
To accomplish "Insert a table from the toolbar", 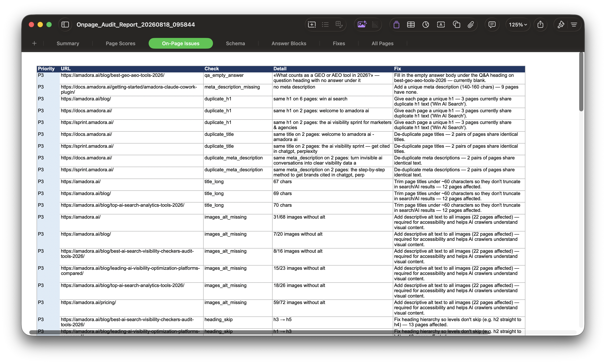I will (x=411, y=25).
